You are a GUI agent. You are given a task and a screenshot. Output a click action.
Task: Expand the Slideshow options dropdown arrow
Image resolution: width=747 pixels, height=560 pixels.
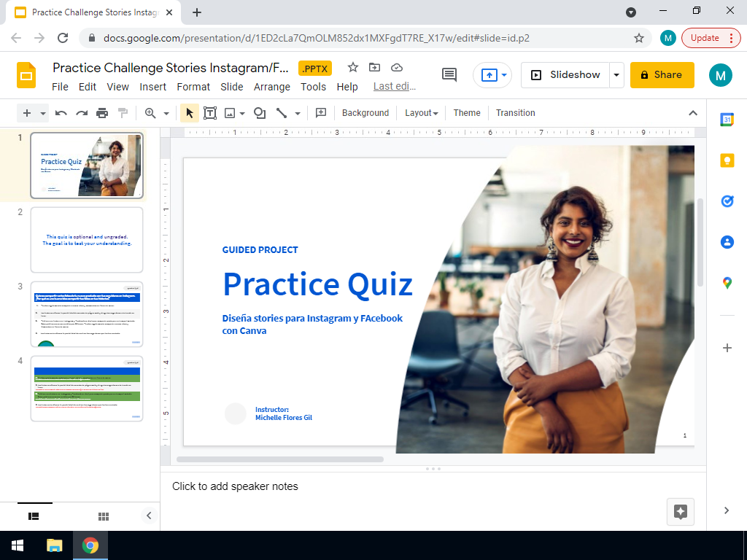pyautogui.click(x=617, y=74)
